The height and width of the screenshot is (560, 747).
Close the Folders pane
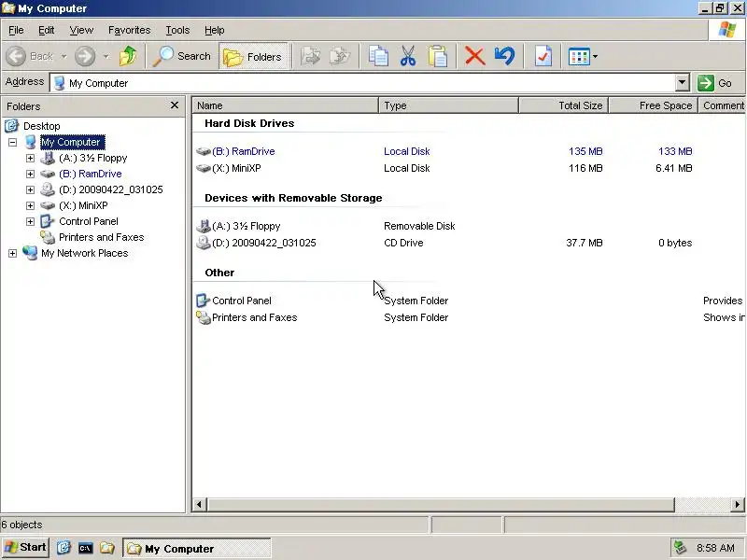point(175,105)
